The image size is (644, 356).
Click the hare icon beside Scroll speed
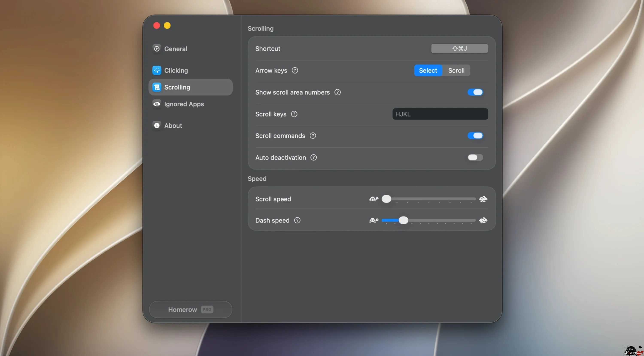point(483,199)
